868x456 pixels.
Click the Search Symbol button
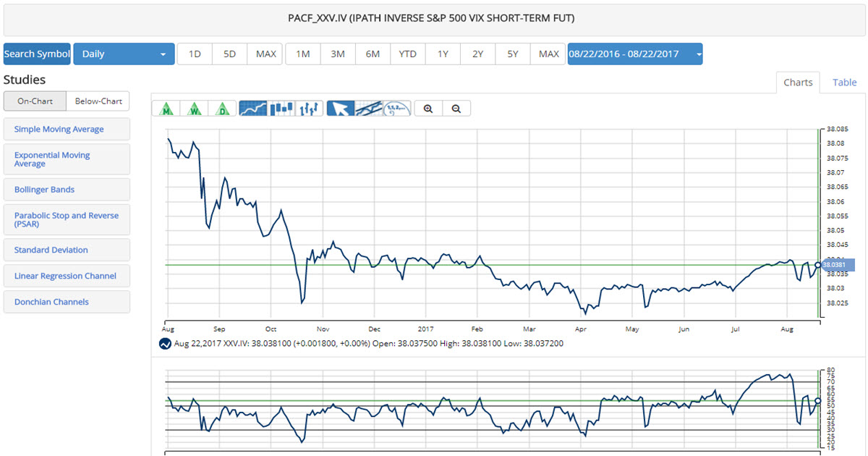point(37,54)
